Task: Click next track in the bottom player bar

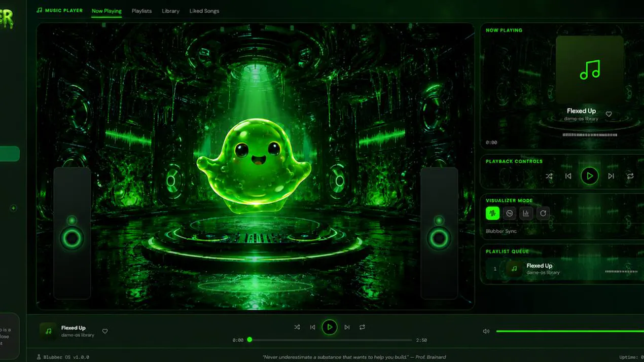Action: [x=347, y=327]
